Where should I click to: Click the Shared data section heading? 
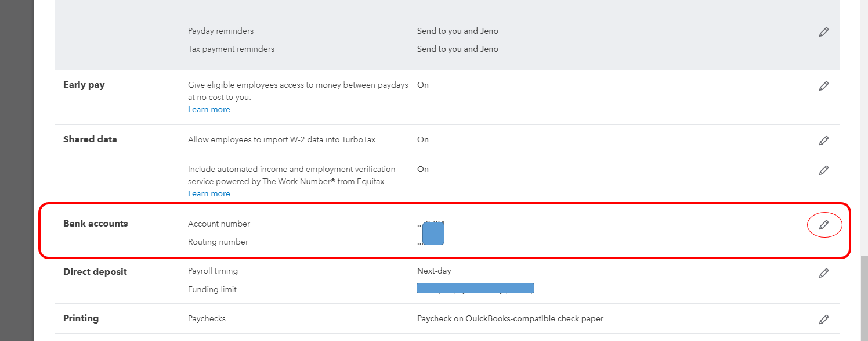coord(90,139)
